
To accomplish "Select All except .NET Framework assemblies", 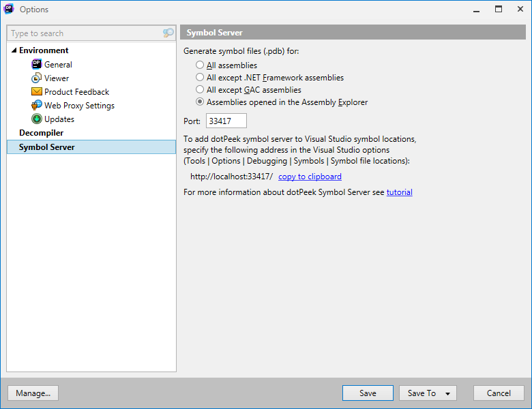I will coord(200,77).
